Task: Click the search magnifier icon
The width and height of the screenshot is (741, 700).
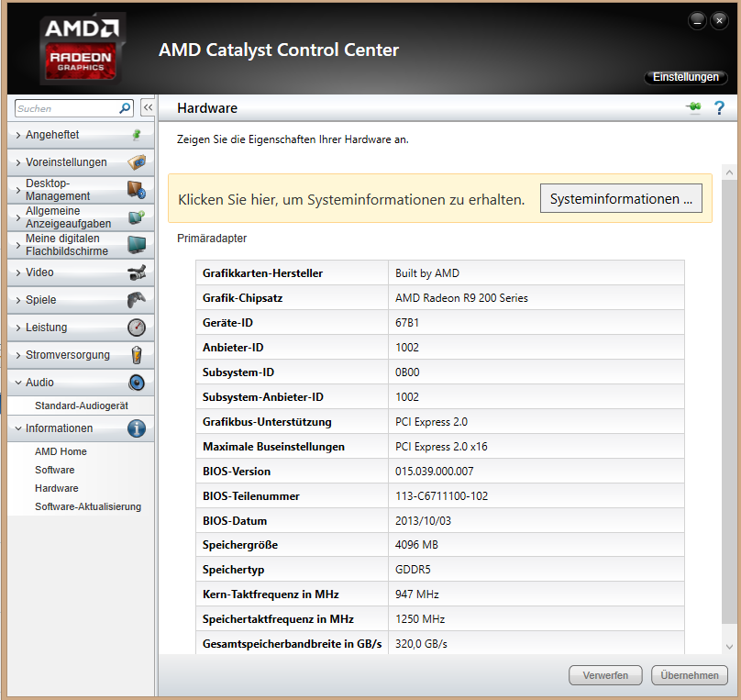Action: click(125, 108)
